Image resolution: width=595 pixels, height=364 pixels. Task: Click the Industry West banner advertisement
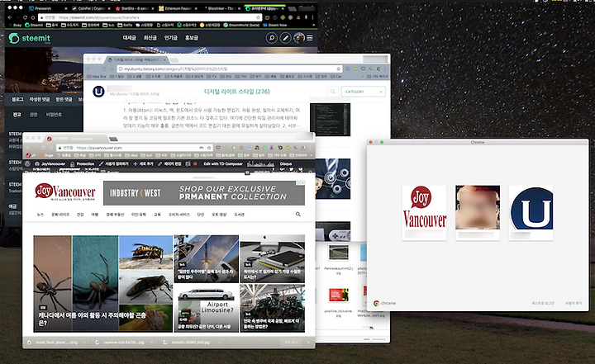coord(204,192)
